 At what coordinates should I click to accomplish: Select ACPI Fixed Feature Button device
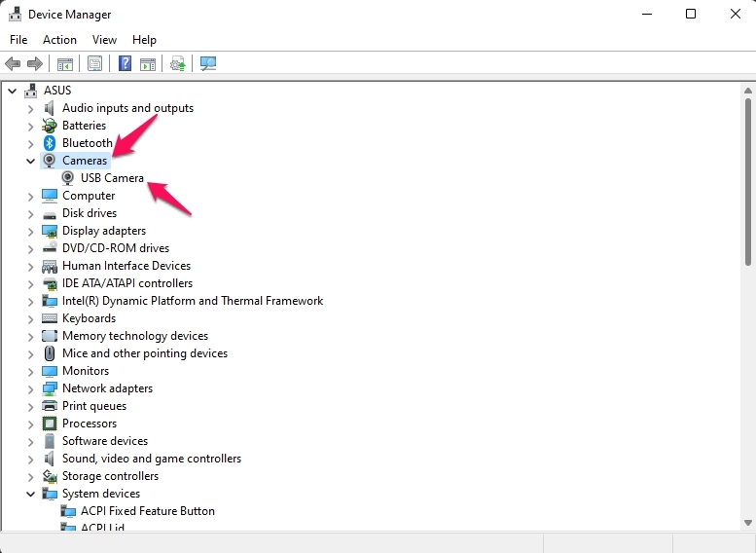click(x=147, y=511)
